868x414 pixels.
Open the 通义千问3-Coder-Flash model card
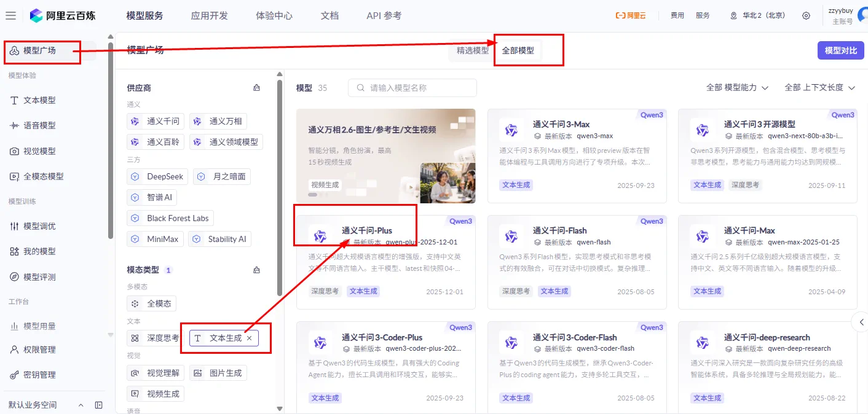pos(577,367)
